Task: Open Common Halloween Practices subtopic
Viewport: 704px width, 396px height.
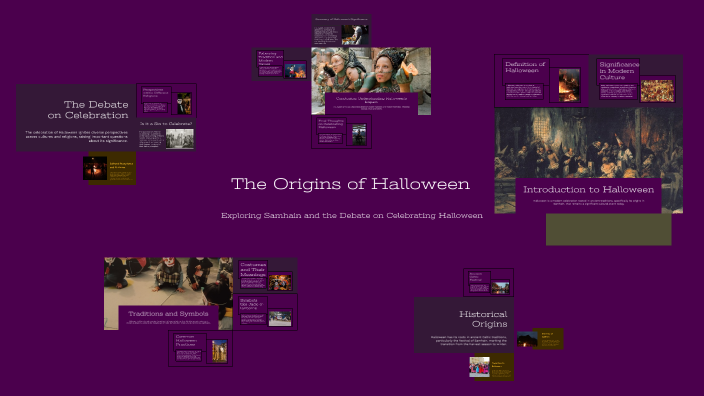Action: pos(201,348)
